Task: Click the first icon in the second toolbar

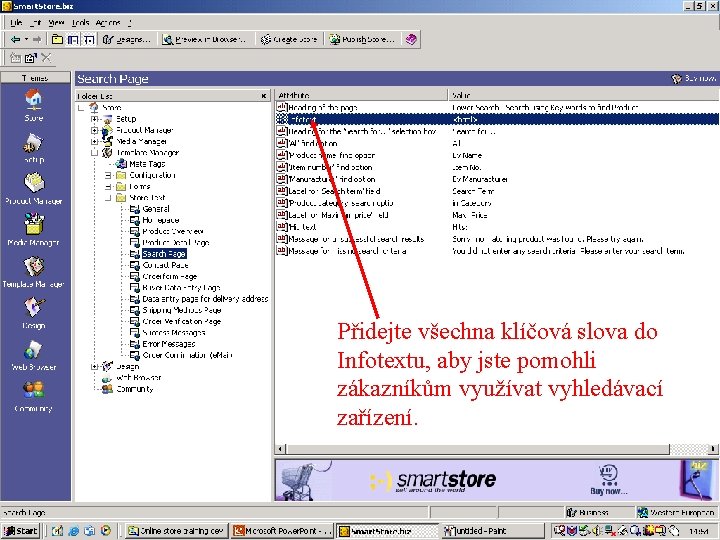Action: pos(15,58)
